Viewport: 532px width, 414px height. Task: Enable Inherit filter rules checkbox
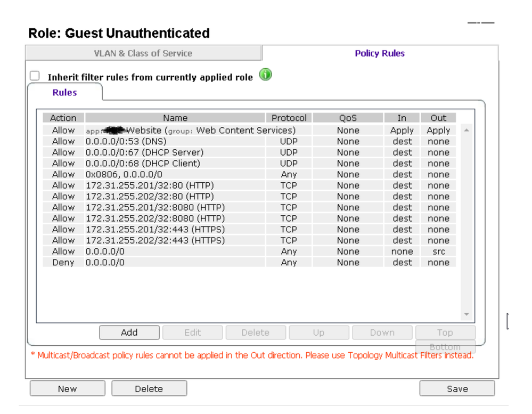click(35, 76)
